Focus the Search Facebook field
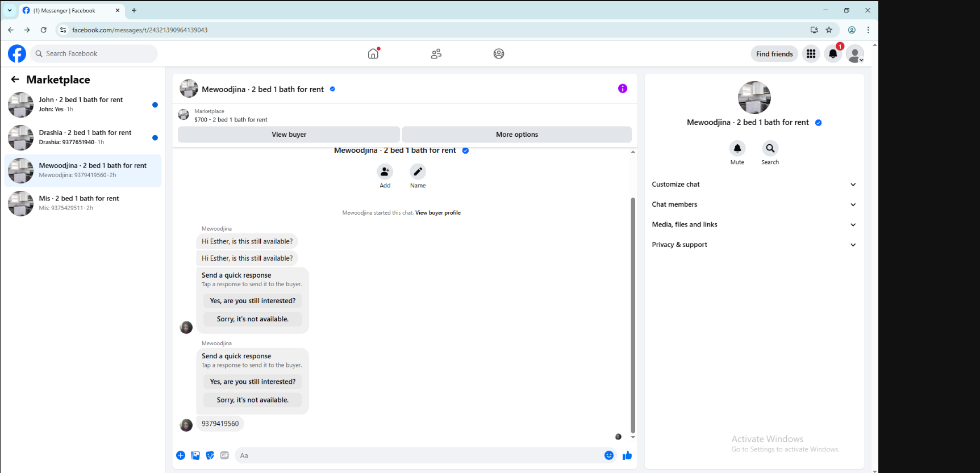 94,53
